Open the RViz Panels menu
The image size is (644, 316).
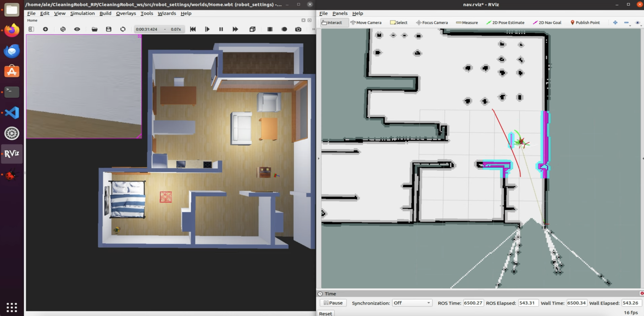pyautogui.click(x=340, y=13)
